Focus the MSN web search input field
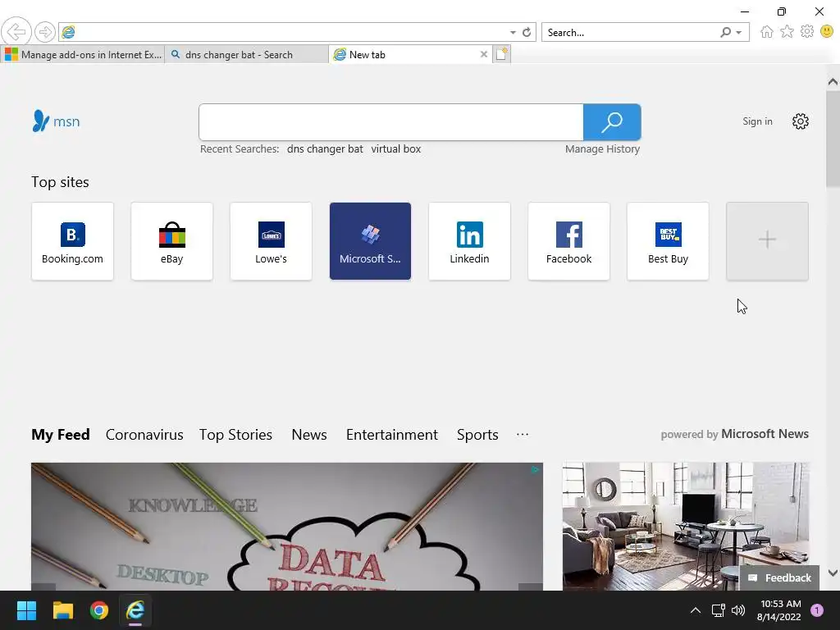Screen dimensions: 840x630 pos(391,122)
